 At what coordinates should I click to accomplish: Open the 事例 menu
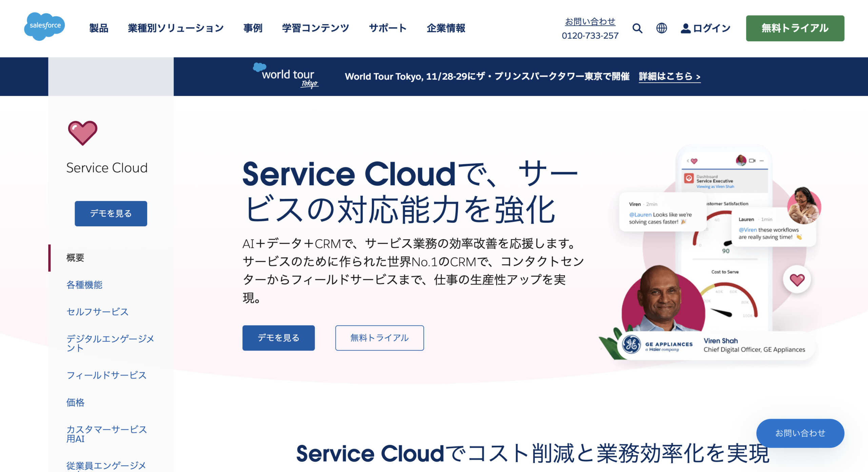tap(253, 28)
